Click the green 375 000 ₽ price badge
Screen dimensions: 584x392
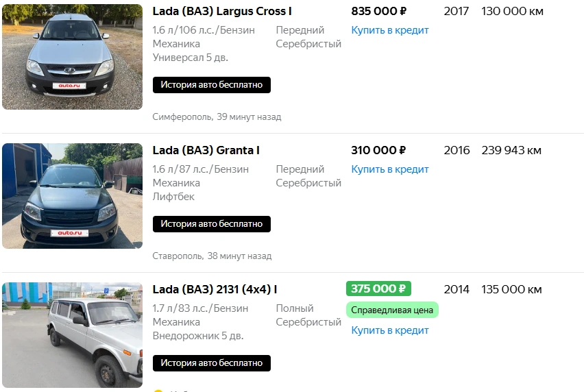click(x=378, y=289)
